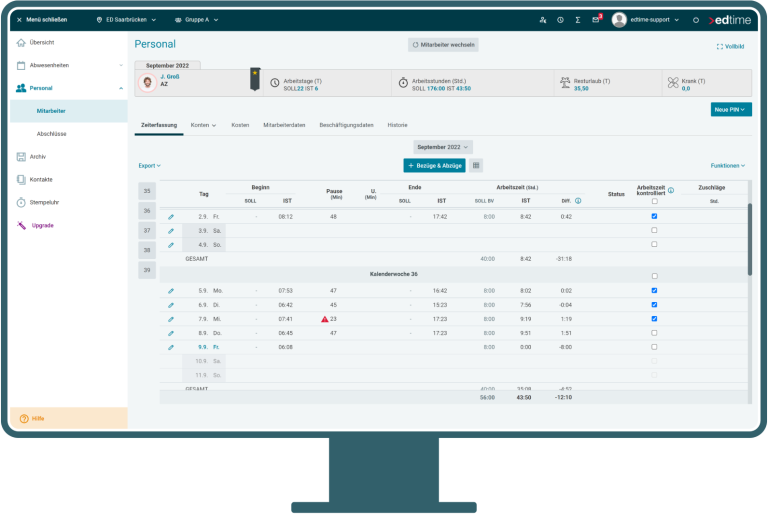Jump to calendar week 37 in week list
This screenshot has width=768, height=521.
147,230
